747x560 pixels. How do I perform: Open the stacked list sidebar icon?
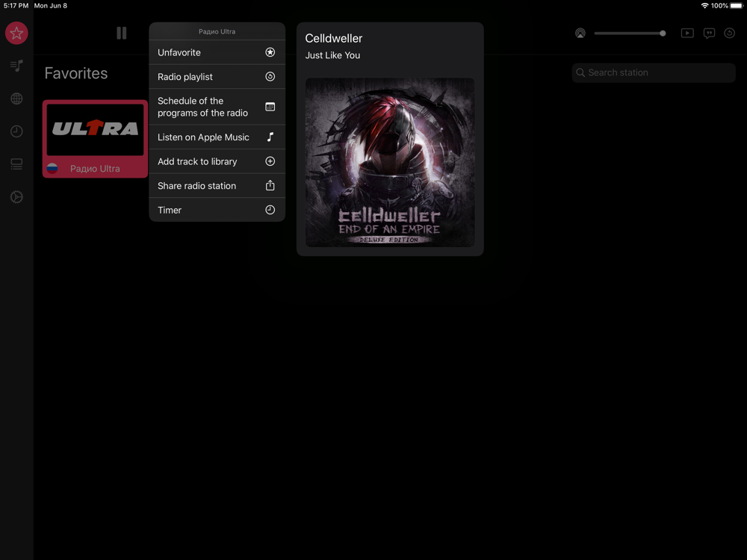point(16,164)
